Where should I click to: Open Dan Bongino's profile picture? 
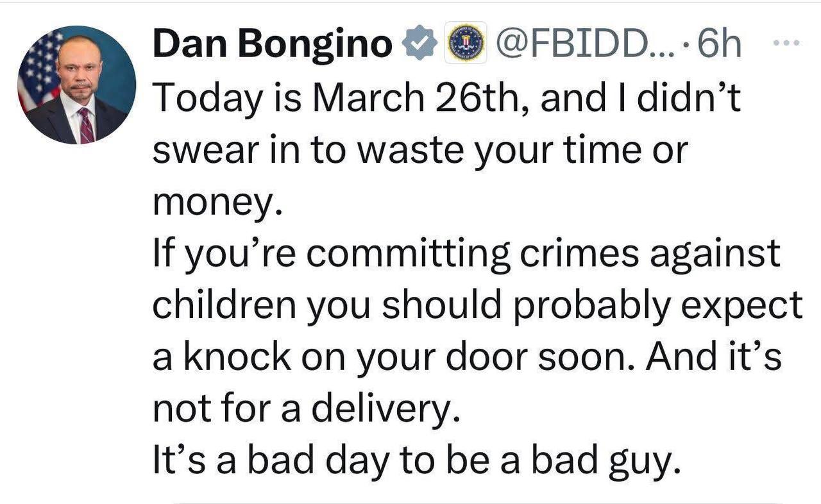(x=77, y=85)
